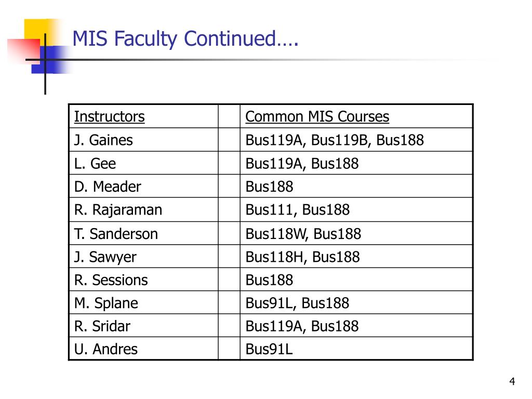Select the T. Sanderson name cell
Image resolution: width=532 pixels, height=399 pixels.
tap(143, 233)
